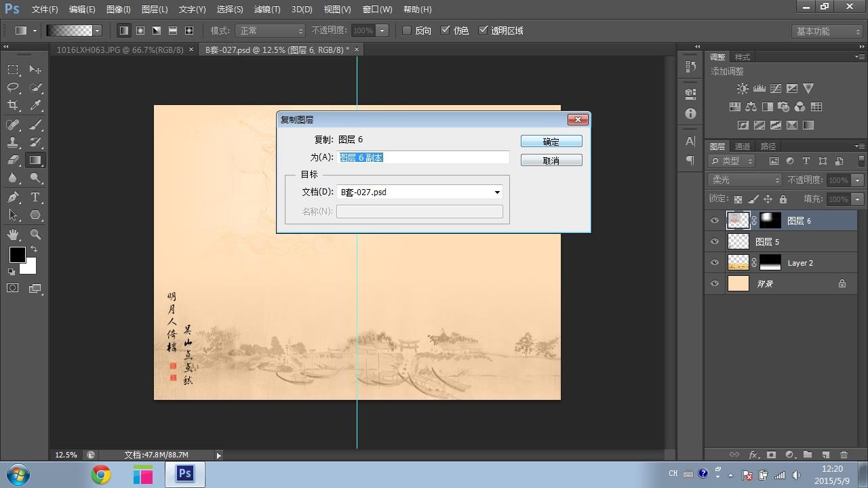This screenshot has width=868, height=488.
Task: Toggle lock position for the layer
Action: coord(768,199)
